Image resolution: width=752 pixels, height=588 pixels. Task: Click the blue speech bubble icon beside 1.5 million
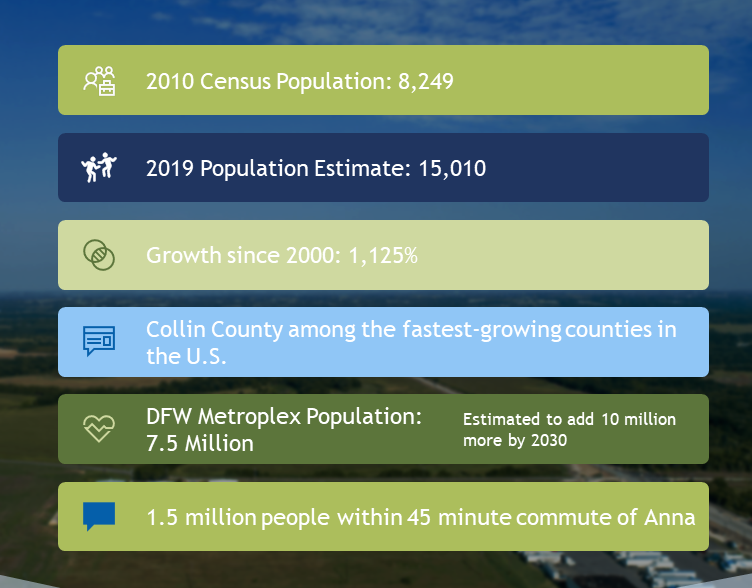click(99, 516)
